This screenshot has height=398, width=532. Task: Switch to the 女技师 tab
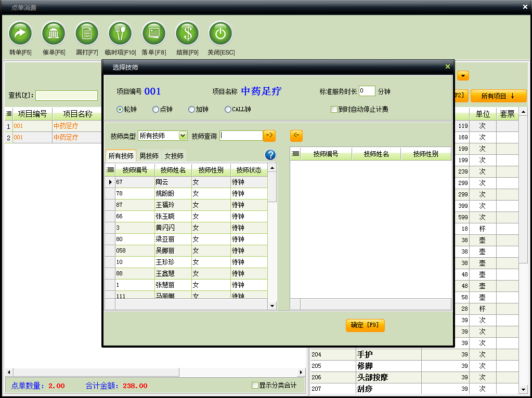coord(174,155)
